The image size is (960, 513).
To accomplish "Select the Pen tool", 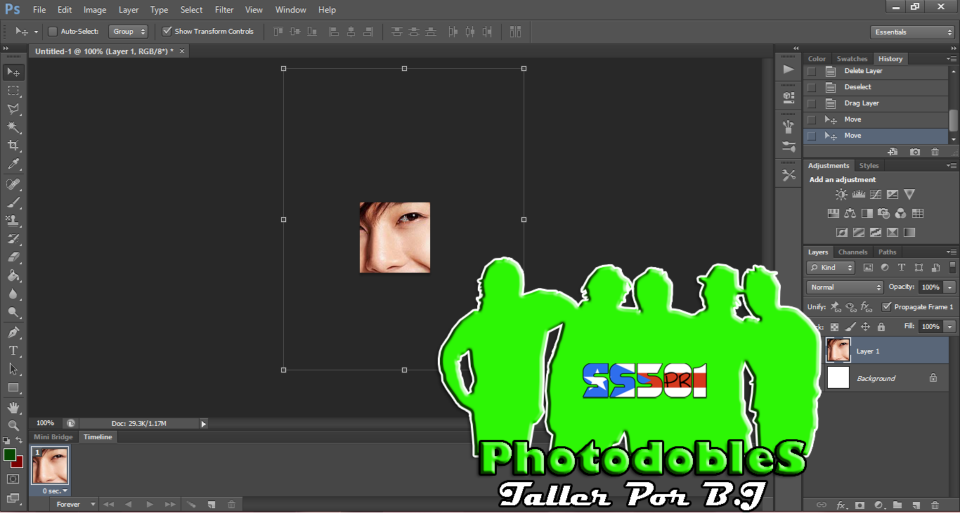I will click(13, 332).
